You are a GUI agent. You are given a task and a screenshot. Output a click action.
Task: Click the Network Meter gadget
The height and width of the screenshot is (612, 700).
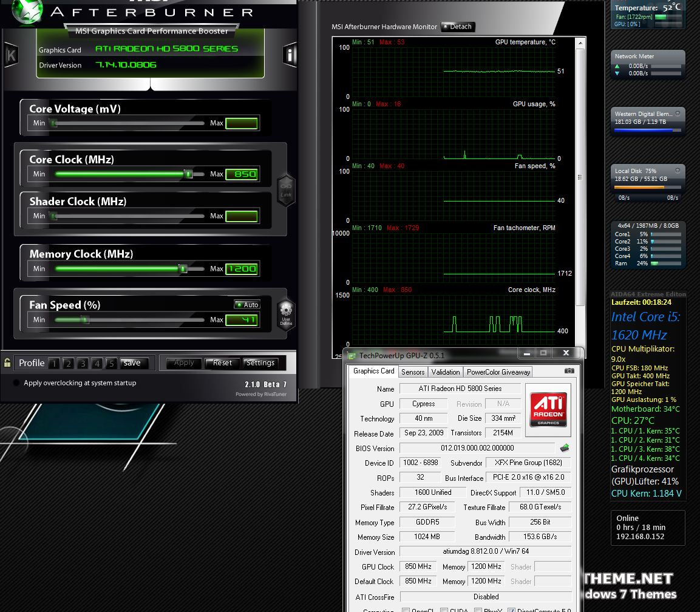(648, 65)
